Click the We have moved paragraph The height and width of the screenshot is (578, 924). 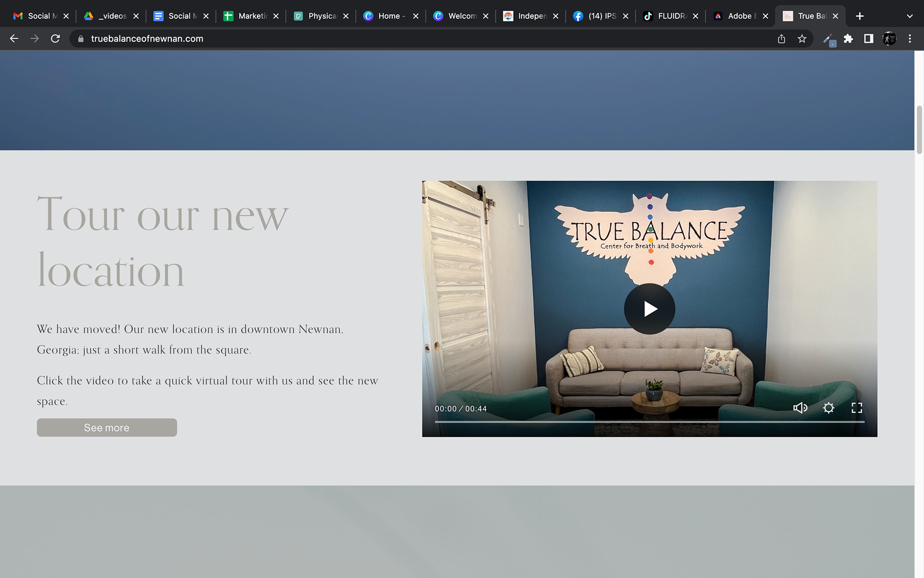pos(190,340)
